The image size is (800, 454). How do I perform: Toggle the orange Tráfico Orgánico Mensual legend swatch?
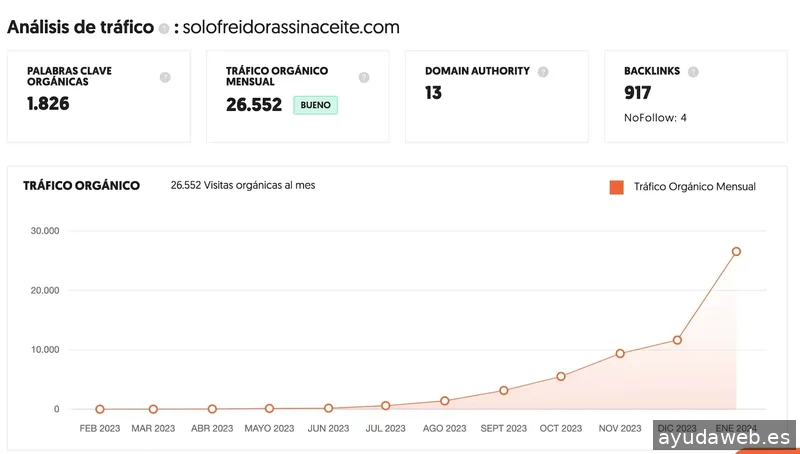(617, 187)
